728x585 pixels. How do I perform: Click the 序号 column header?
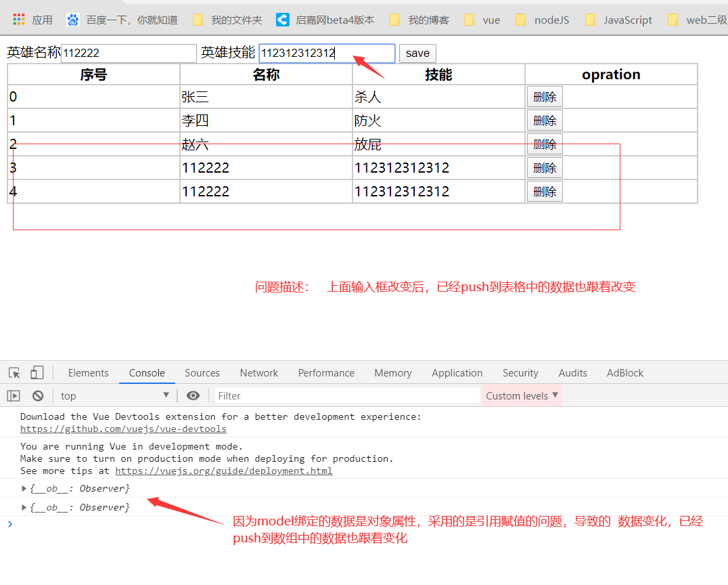pyautogui.click(x=94, y=74)
